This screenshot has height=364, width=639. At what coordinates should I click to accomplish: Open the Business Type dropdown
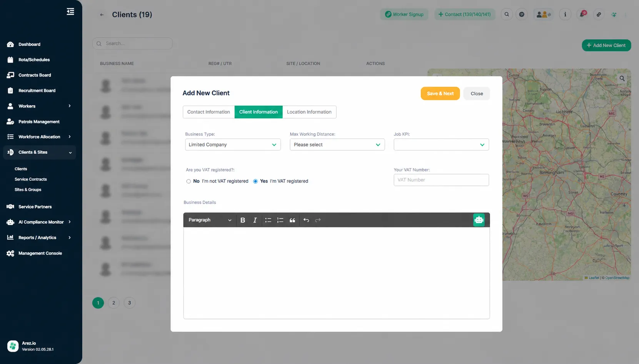pos(233,145)
